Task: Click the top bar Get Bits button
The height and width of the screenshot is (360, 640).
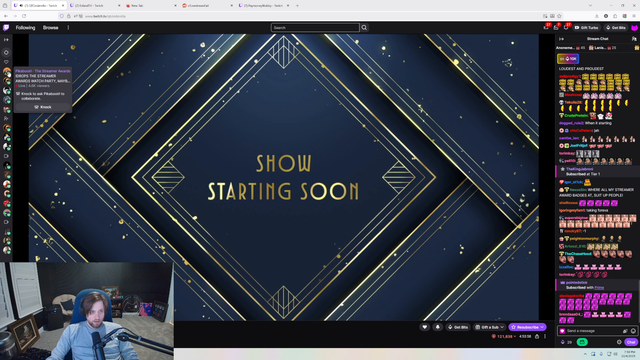Action: (616, 28)
